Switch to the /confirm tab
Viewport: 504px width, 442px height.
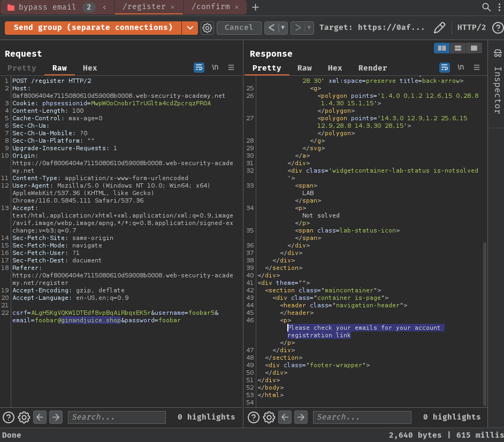pyautogui.click(x=211, y=7)
